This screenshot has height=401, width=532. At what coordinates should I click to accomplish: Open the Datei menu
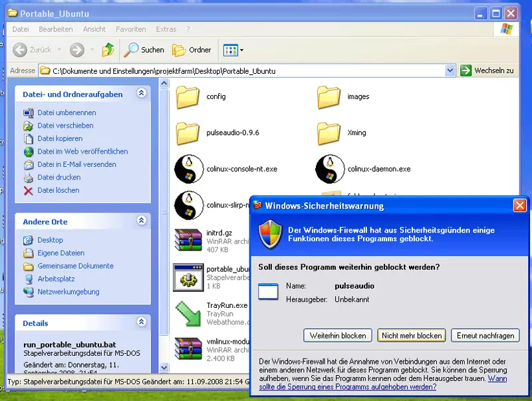click(x=21, y=29)
